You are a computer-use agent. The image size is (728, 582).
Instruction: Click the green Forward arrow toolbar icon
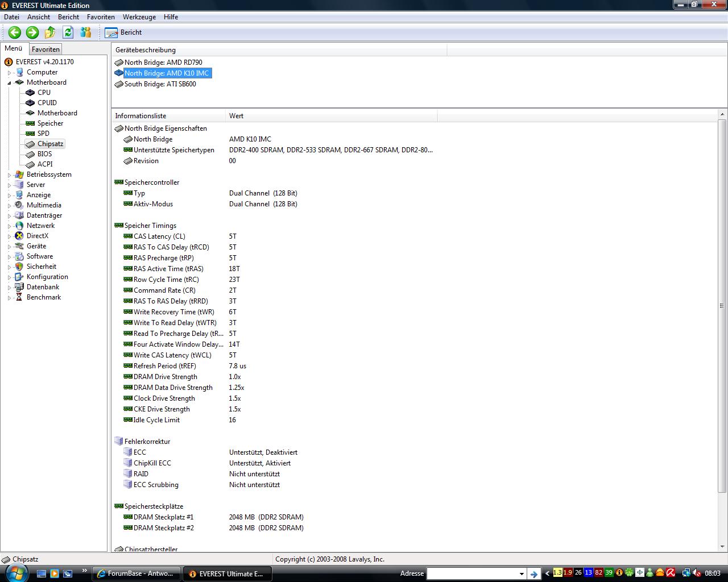coord(32,32)
